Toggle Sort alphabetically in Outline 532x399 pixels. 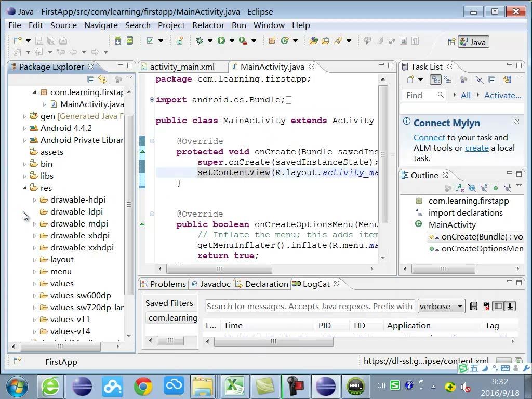tap(460, 188)
